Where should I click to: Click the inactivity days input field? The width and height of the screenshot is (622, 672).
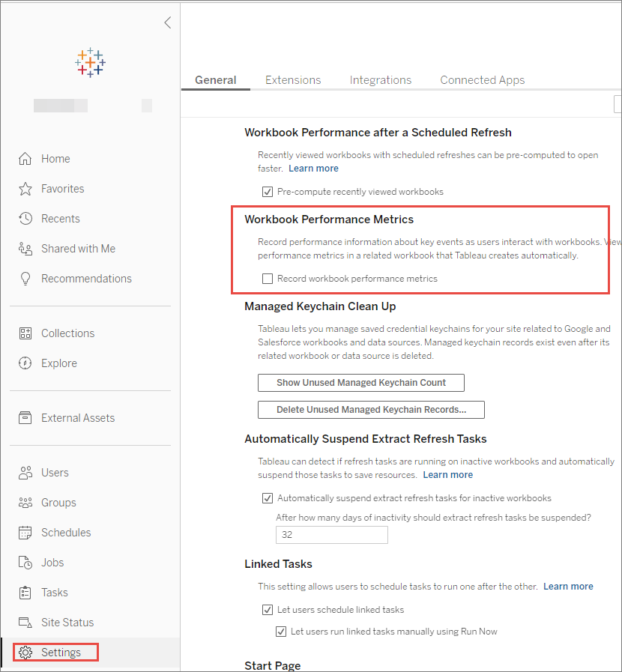332,535
